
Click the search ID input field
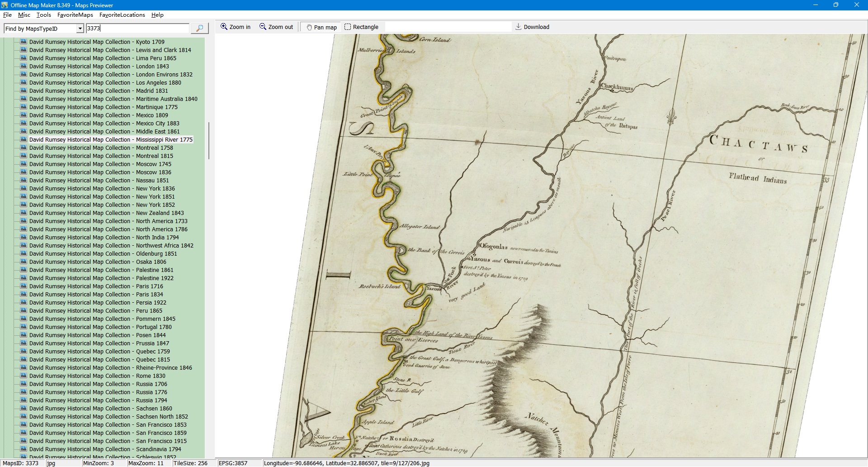click(137, 29)
